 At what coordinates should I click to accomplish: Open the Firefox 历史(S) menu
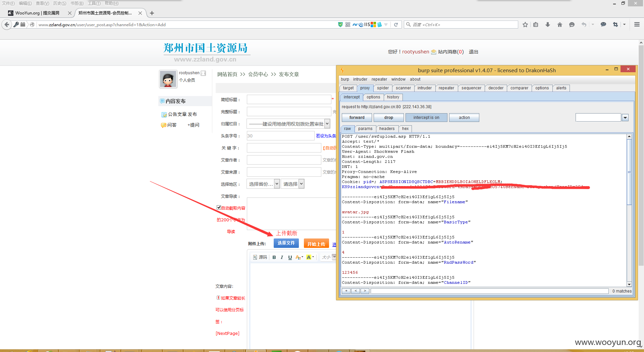pos(59,3)
